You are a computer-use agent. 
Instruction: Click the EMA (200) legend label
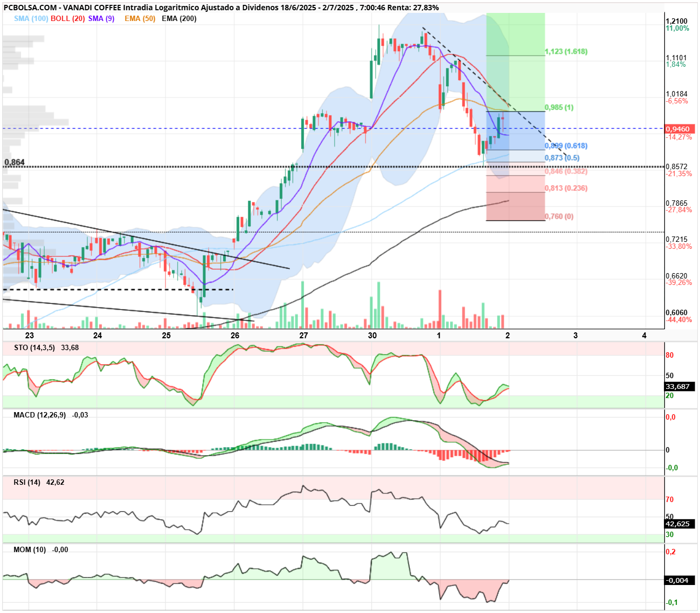[179, 18]
